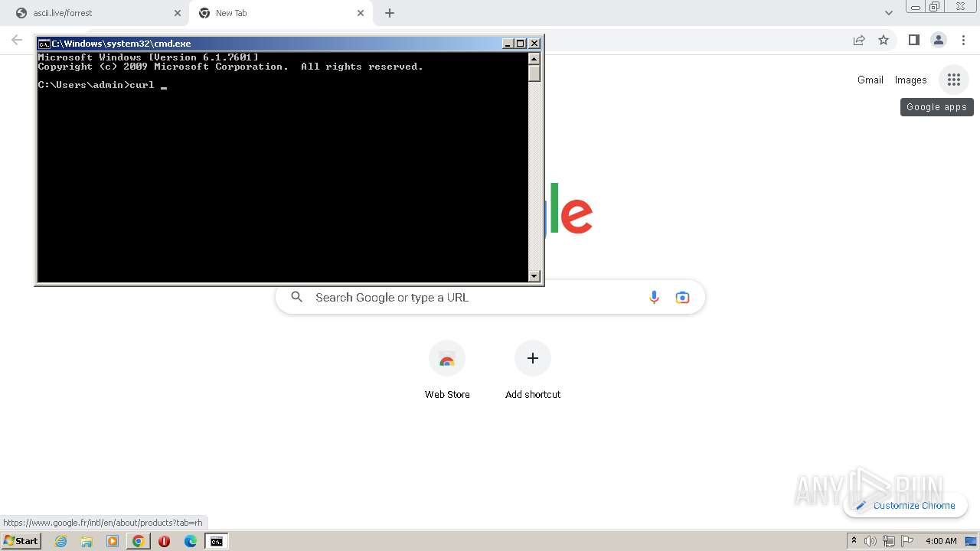This screenshot has width=980, height=551.
Task: Switch to Chrome via the taskbar icon
Action: 138,541
